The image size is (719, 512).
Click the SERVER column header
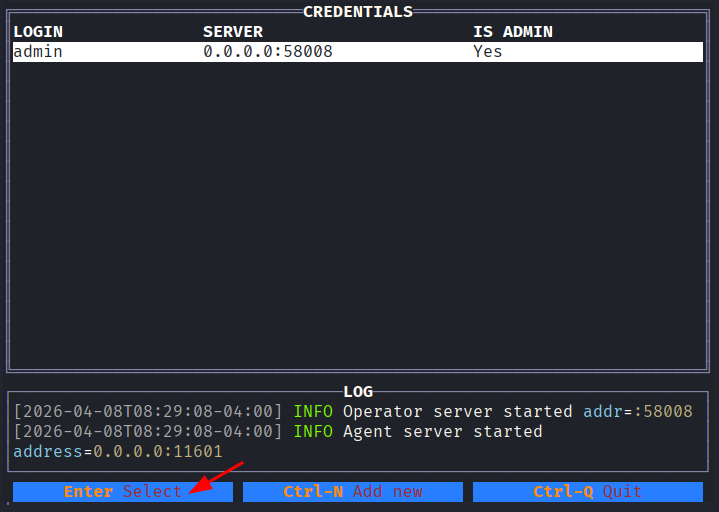[233, 32]
